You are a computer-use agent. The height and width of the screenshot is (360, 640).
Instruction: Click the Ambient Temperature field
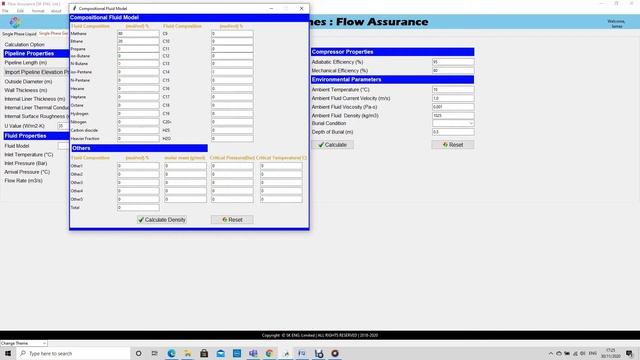point(453,89)
